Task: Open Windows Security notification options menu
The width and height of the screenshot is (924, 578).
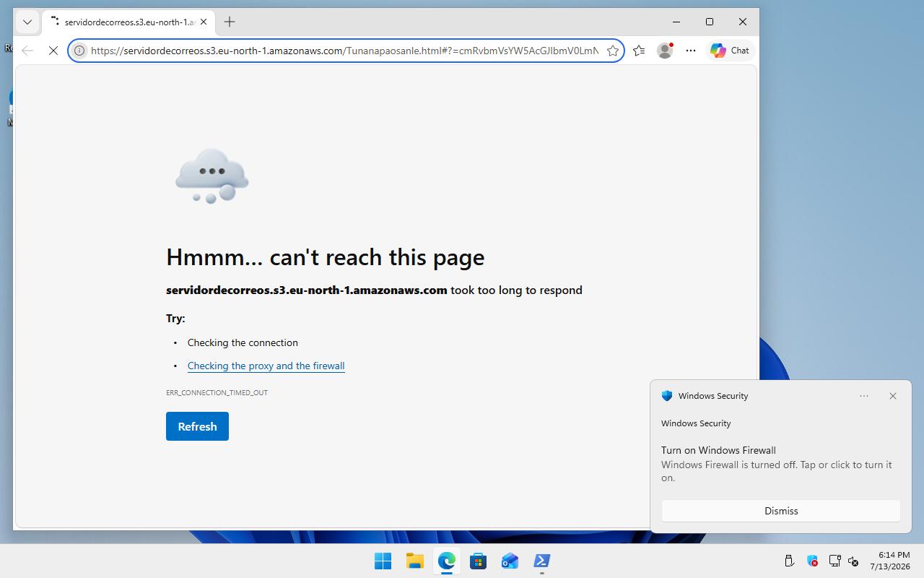Action: click(864, 396)
